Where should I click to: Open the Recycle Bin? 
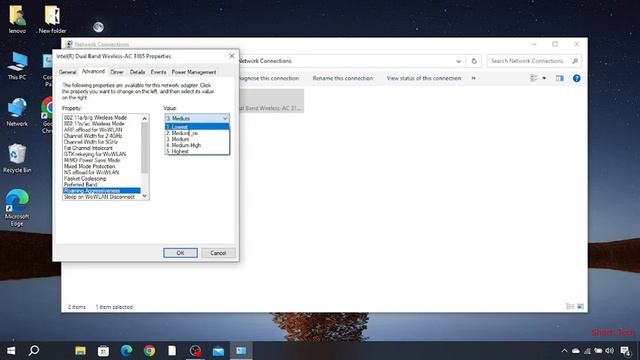tap(17, 158)
